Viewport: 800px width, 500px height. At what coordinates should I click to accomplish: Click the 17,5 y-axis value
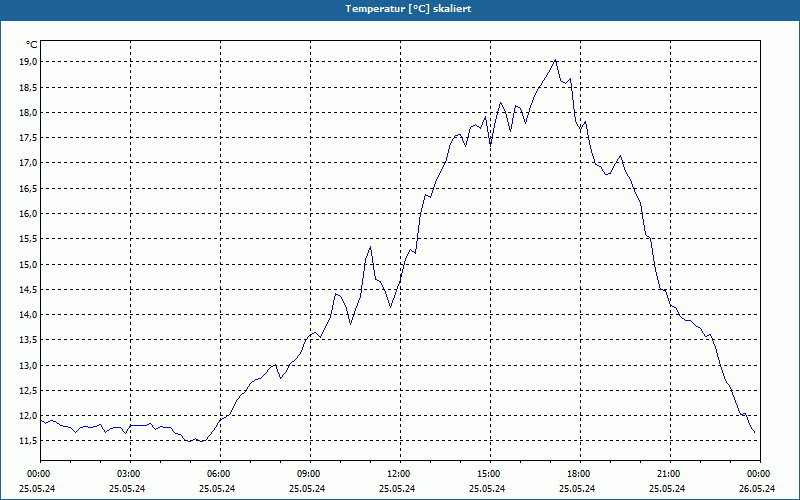(x=29, y=138)
